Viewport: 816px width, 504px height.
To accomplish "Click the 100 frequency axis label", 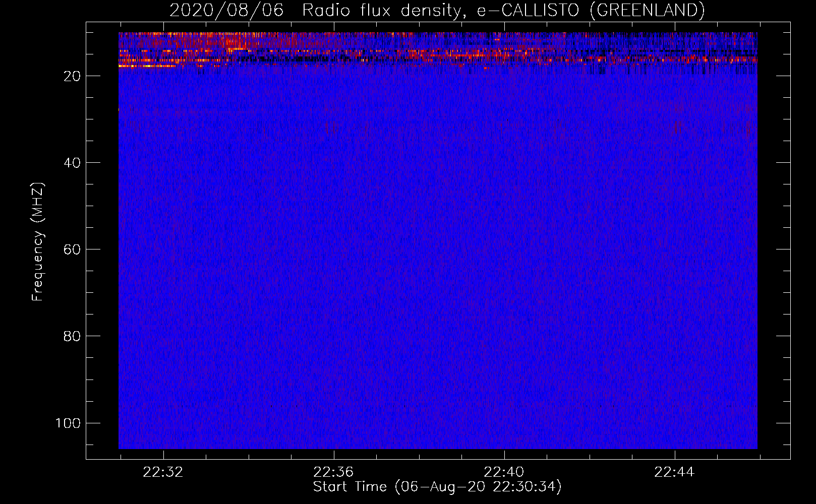I will 68,423.
